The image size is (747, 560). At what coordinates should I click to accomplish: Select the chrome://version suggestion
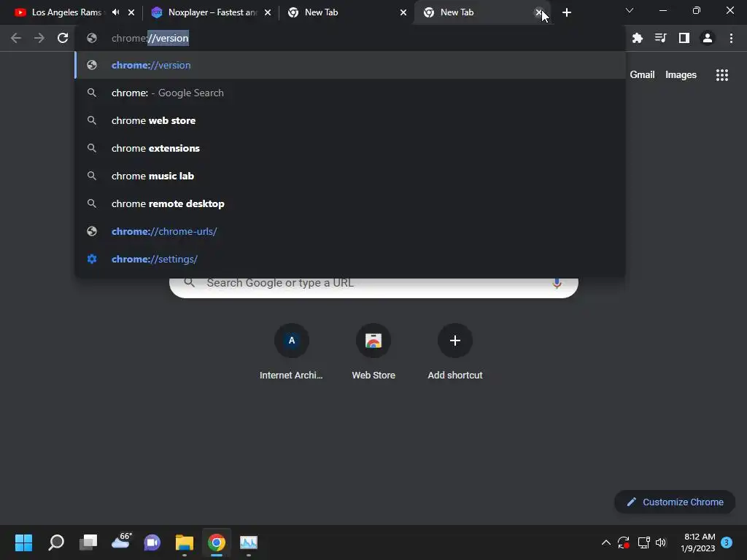(x=350, y=65)
